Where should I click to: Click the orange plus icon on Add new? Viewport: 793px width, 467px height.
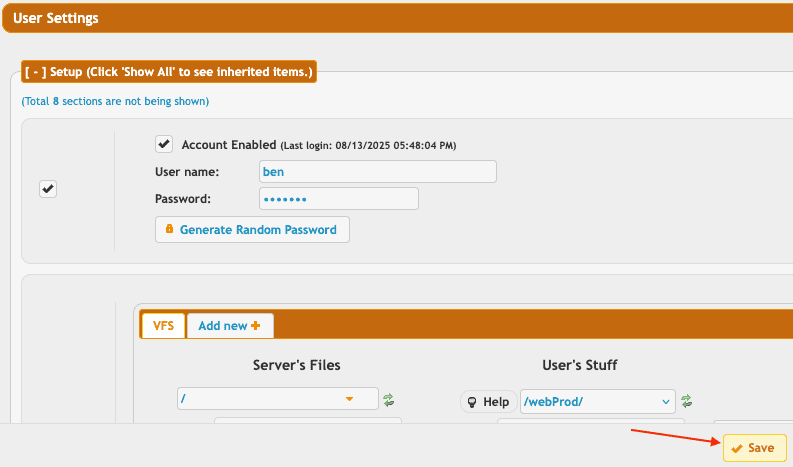click(256, 326)
